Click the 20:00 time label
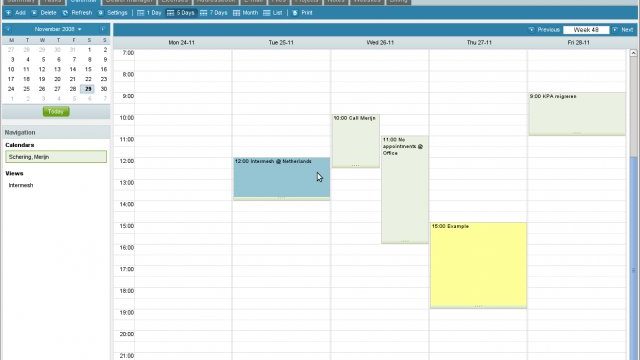The height and width of the screenshot is (360, 640). click(x=127, y=334)
